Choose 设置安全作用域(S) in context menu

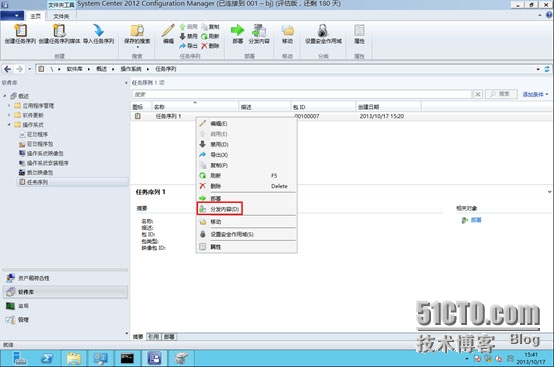246,234
